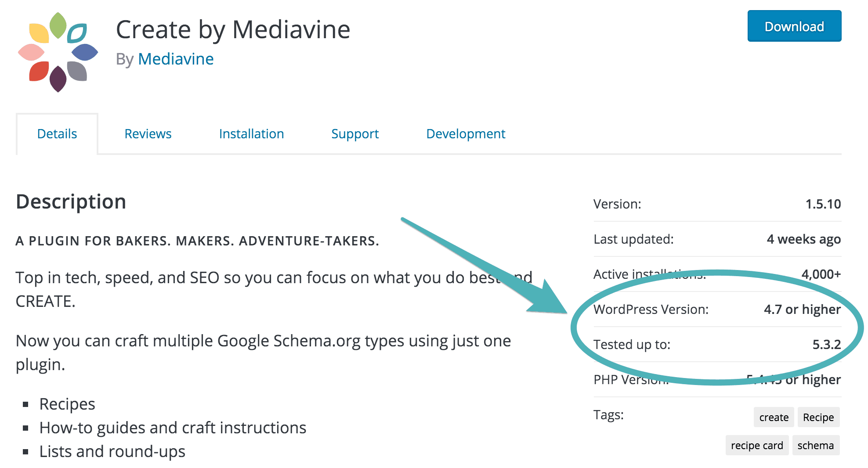Open the Installation tab
The height and width of the screenshot is (468, 868).
251,134
